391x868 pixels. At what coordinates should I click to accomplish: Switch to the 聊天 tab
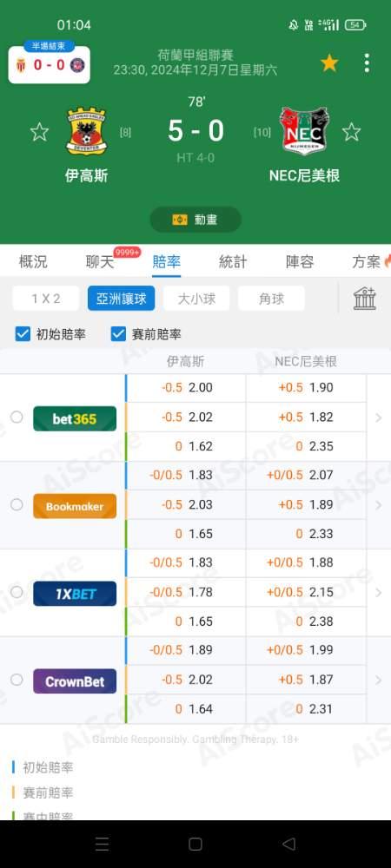coord(100,261)
